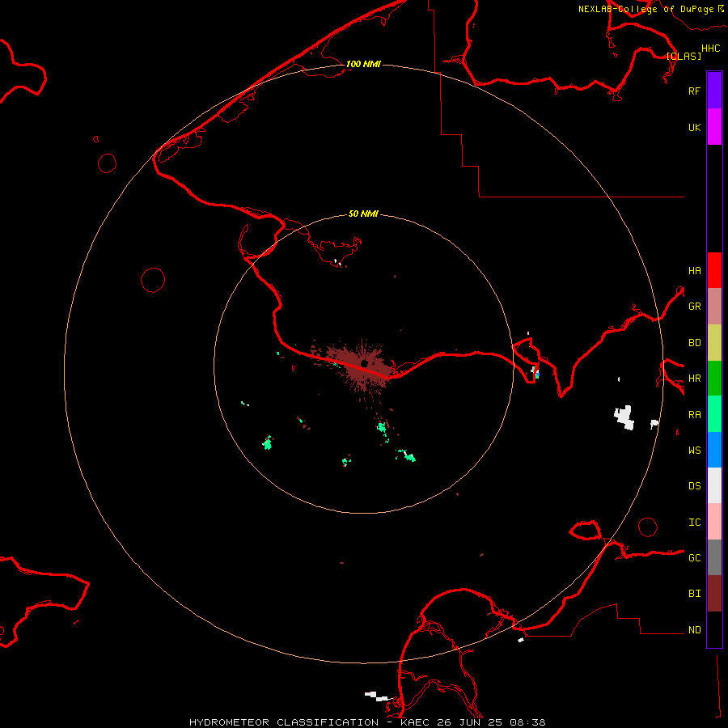Click the "HA" legend label

click(694, 271)
